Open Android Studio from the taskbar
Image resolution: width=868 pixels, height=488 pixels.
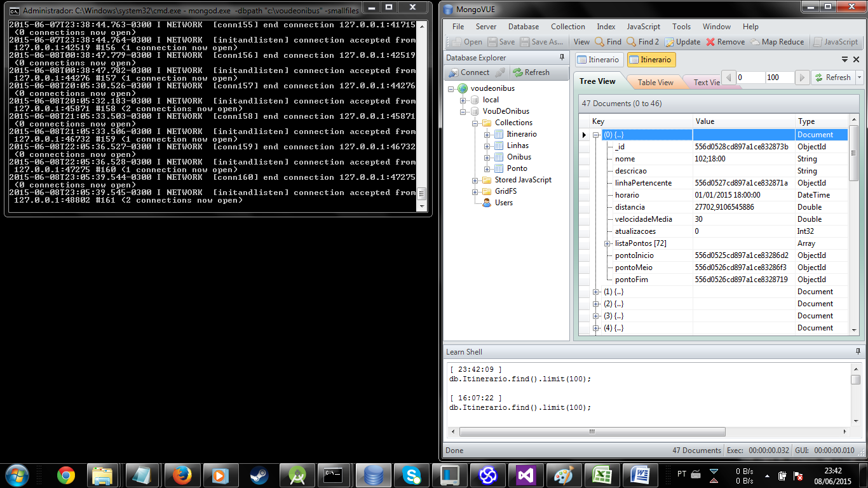point(296,475)
